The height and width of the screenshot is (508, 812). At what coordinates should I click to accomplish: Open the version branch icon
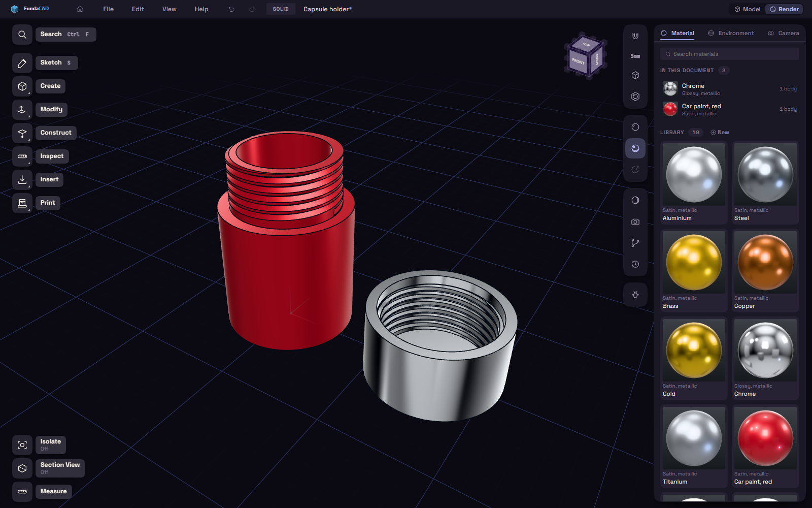635,243
